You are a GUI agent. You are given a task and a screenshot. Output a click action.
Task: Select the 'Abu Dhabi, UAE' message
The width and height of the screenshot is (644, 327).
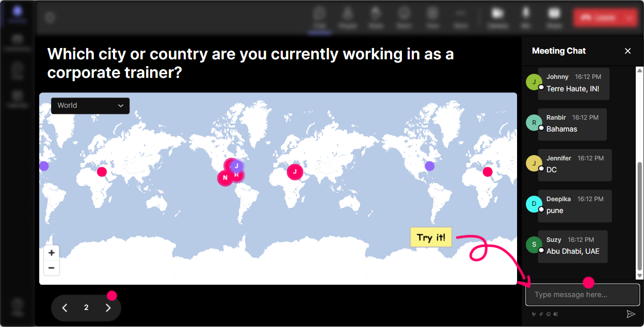point(573,251)
